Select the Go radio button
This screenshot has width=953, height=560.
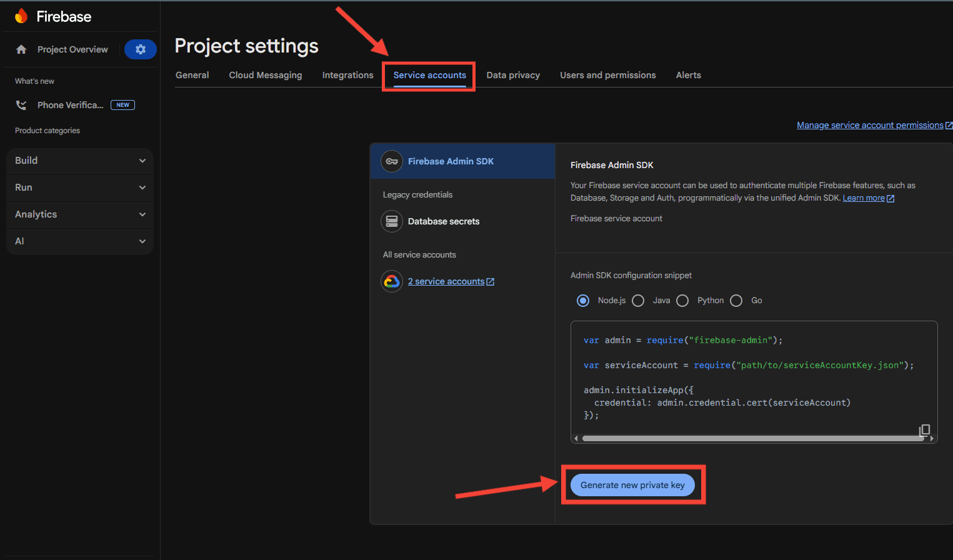[x=736, y=301]
